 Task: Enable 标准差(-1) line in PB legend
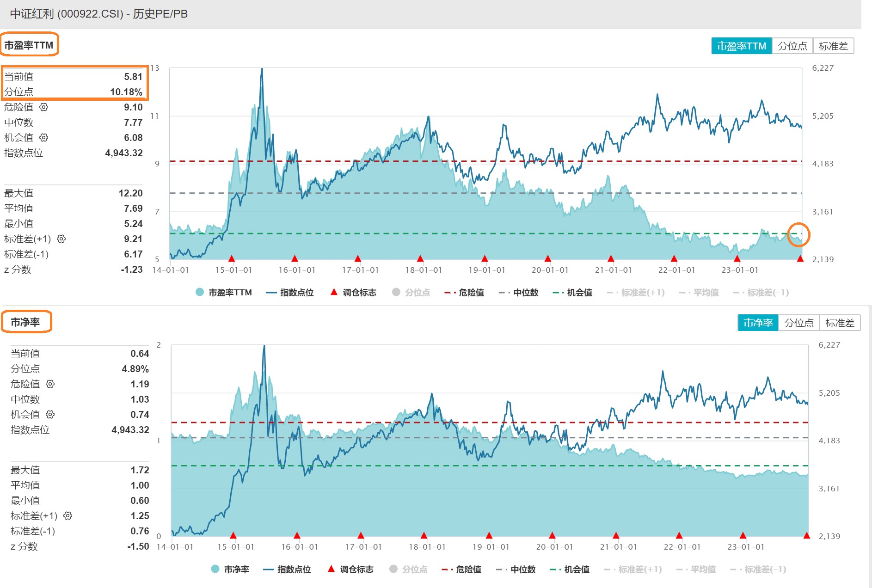758,570
